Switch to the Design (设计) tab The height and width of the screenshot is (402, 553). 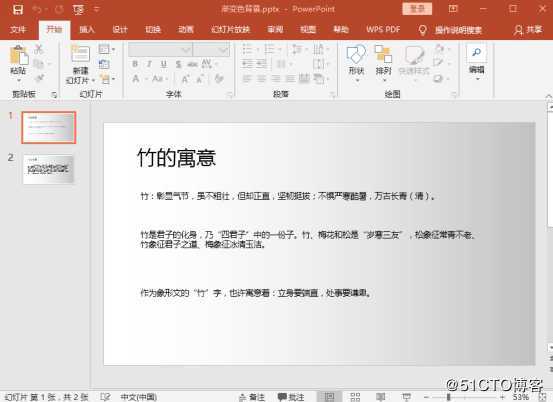[x=120, y=29]
